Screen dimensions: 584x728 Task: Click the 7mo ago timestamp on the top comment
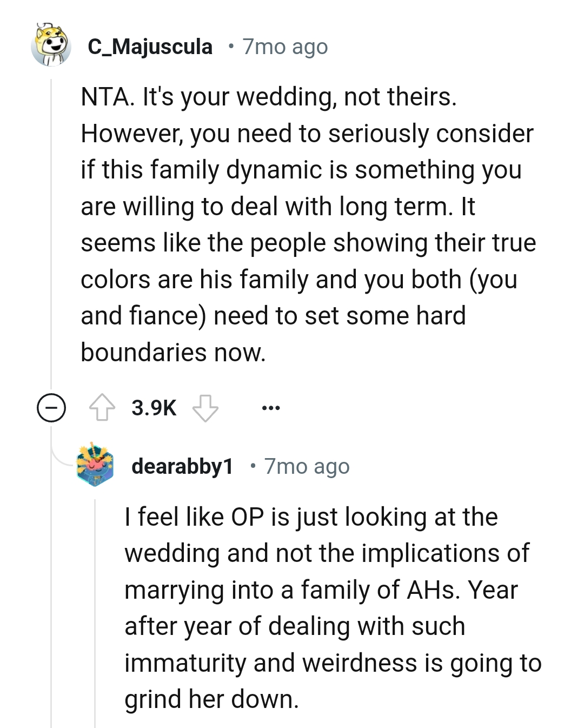(284, 46)
